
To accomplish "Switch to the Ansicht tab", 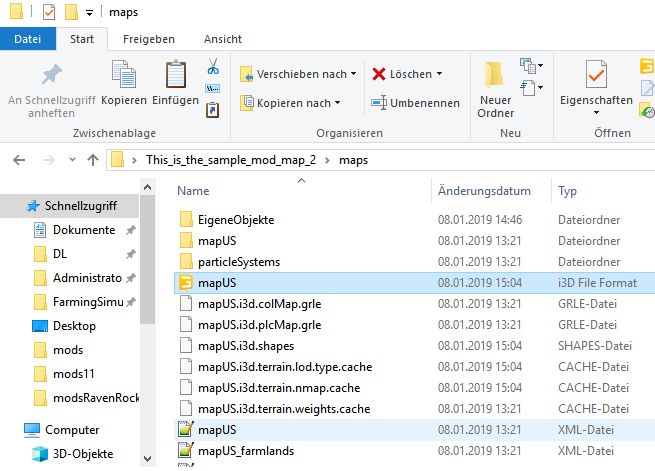I will [x=223, y=39].
